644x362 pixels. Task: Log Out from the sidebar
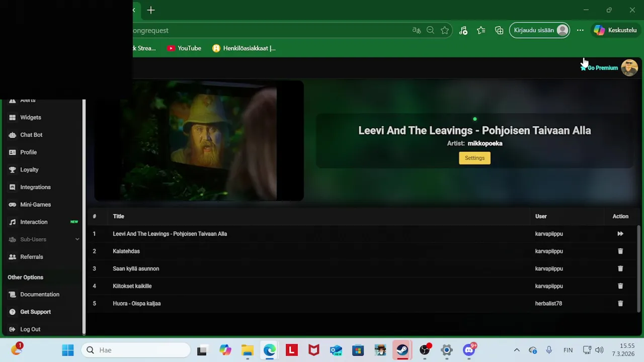point(30,329)
